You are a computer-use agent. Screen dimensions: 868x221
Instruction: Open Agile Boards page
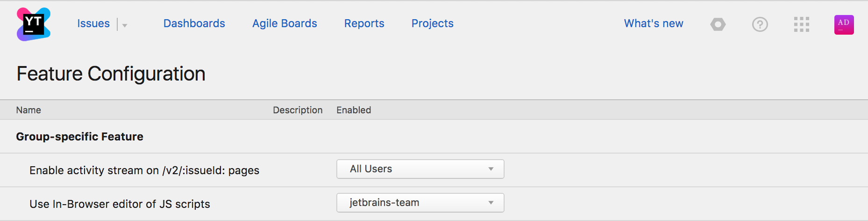pyautogui.click(x=285, y=23)
